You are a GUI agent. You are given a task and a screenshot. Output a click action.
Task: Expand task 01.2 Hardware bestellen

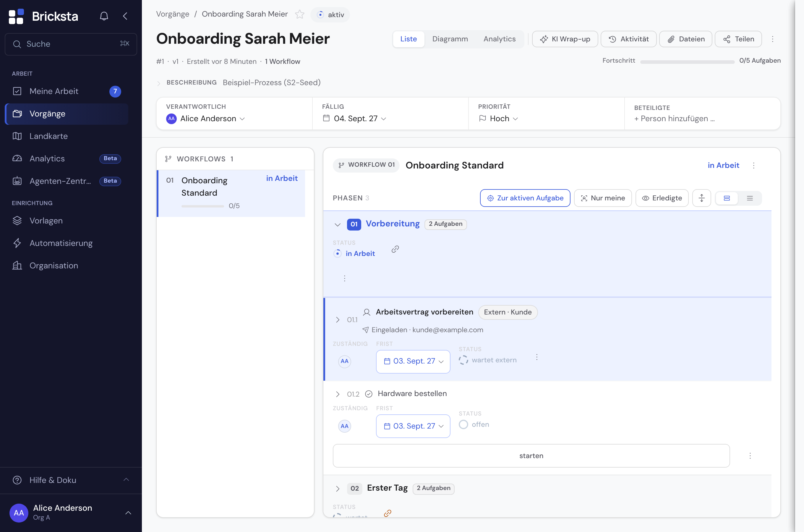coord(338,394)
